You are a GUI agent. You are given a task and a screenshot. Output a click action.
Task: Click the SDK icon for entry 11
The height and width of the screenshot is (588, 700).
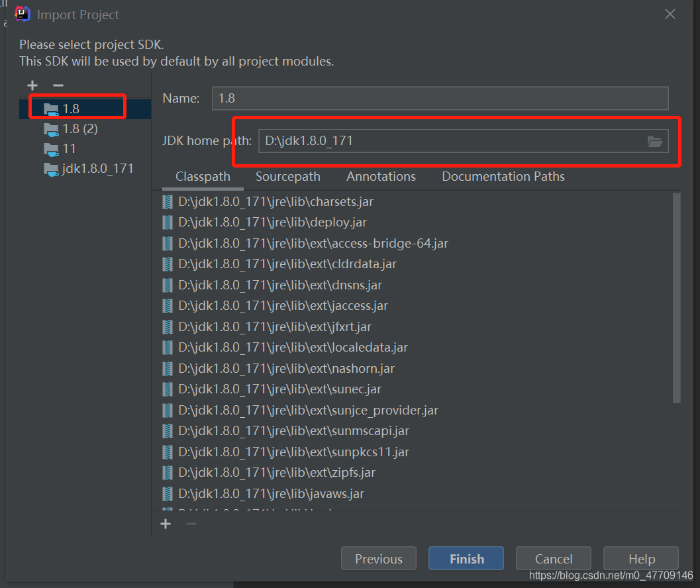click(x=51, y=148)
